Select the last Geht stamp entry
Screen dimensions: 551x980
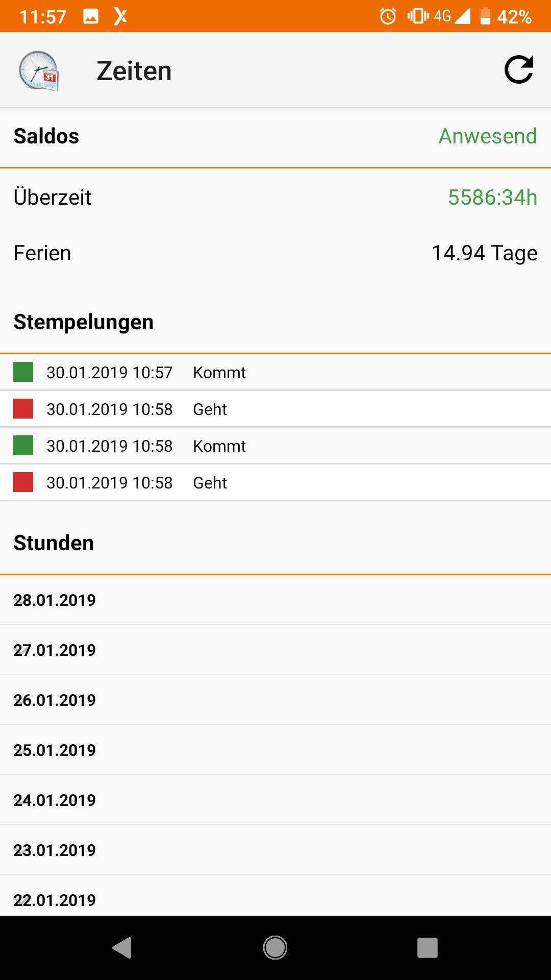pos(275,482)
